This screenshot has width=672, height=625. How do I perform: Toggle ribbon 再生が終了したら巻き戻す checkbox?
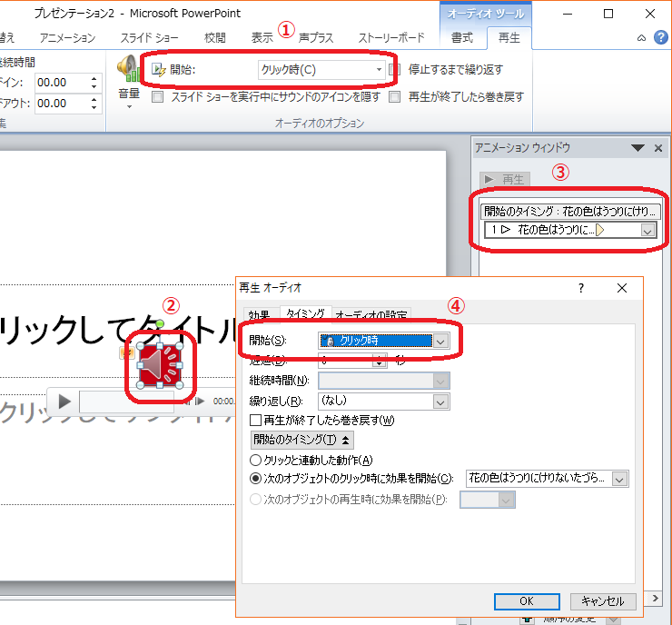(x=395, y=97)
